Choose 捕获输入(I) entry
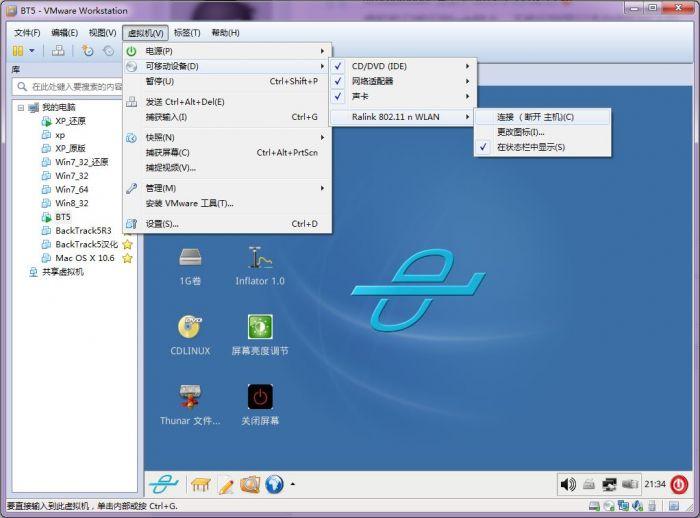 [x=227, y=117]
